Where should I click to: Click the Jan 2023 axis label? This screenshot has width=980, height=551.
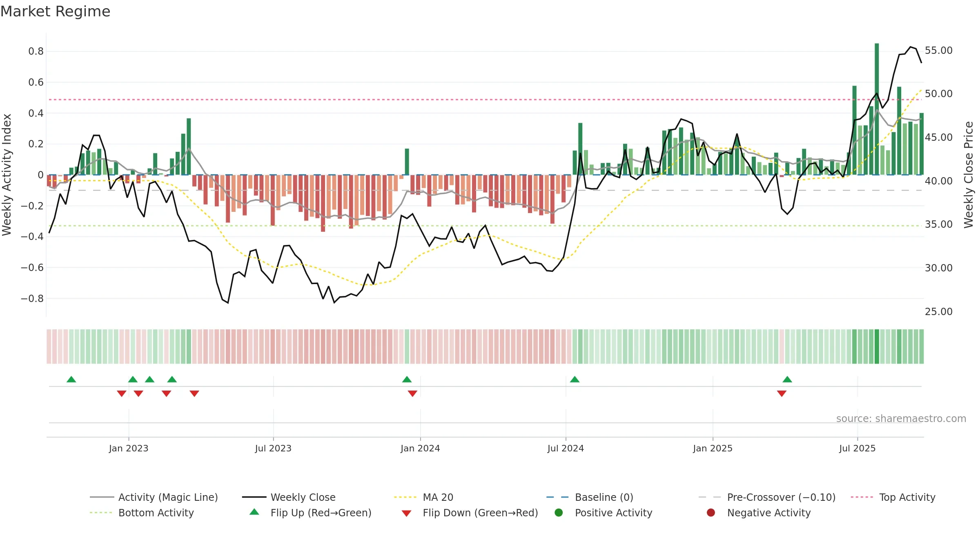click(x=129, y=448)
